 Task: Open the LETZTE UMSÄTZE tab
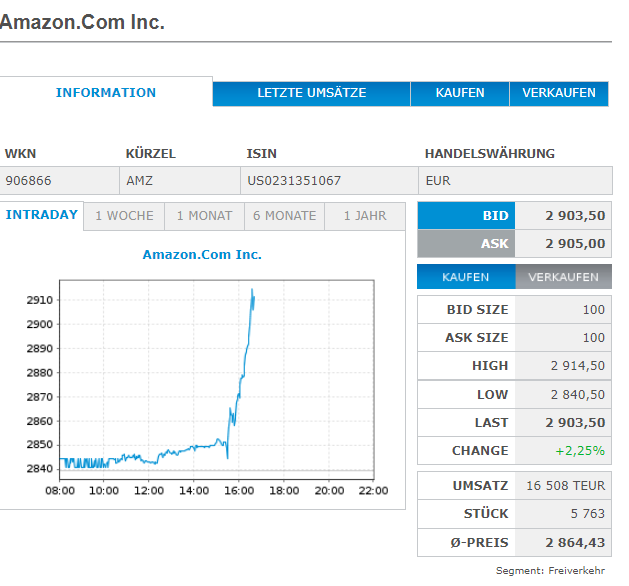click(312, 93)
